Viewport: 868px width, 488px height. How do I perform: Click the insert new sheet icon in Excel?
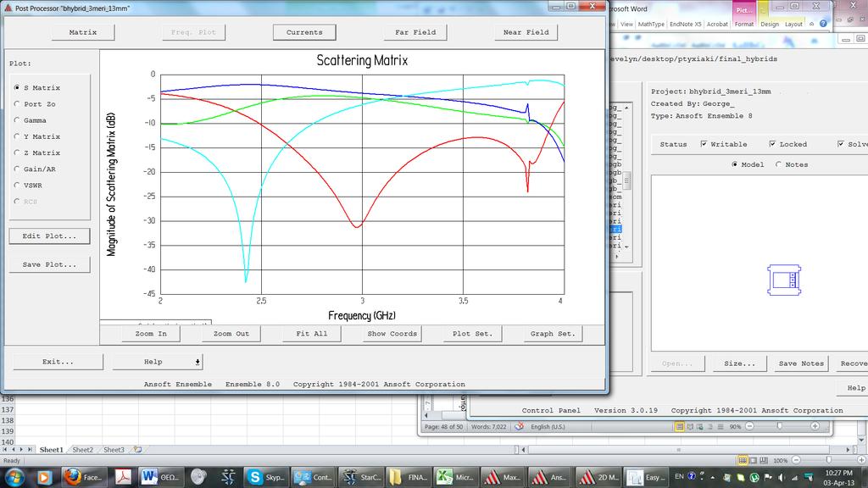coord(138,450)
